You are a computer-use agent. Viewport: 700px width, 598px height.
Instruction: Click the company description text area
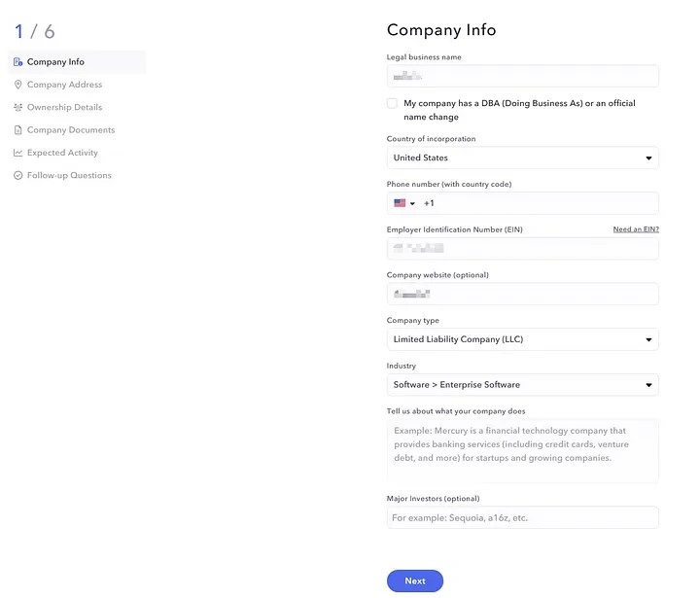tap(522, 451)
